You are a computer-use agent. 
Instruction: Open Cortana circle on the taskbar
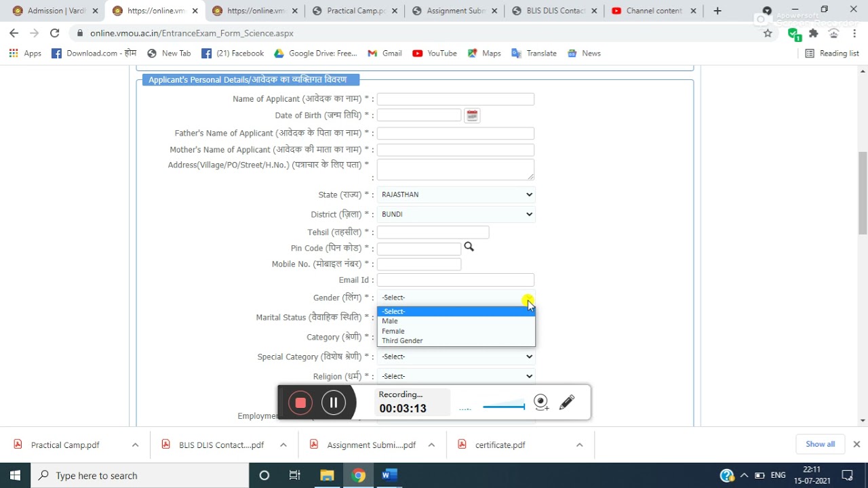pos(264,475)
